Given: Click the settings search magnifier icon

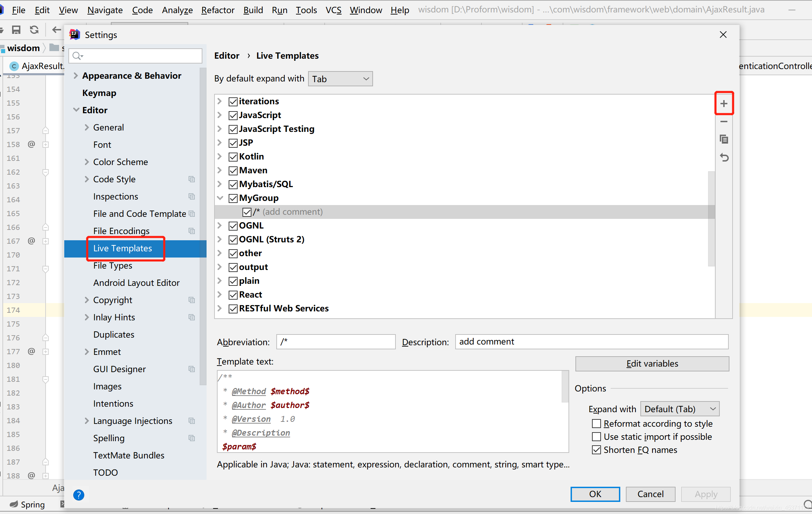Looking at the screenshot, I should click(77, 56).
